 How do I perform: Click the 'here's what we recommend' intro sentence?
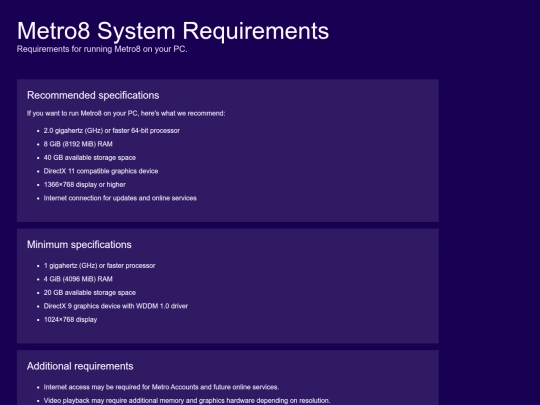[126, 113]
